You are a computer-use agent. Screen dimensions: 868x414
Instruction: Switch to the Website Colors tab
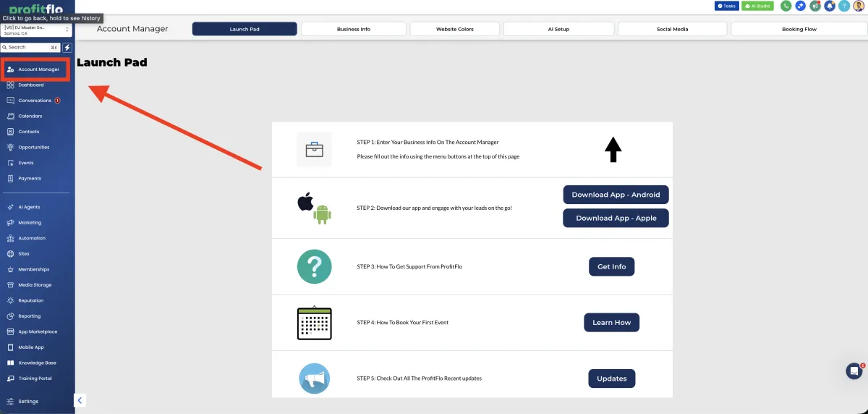[x=455, y=29]
